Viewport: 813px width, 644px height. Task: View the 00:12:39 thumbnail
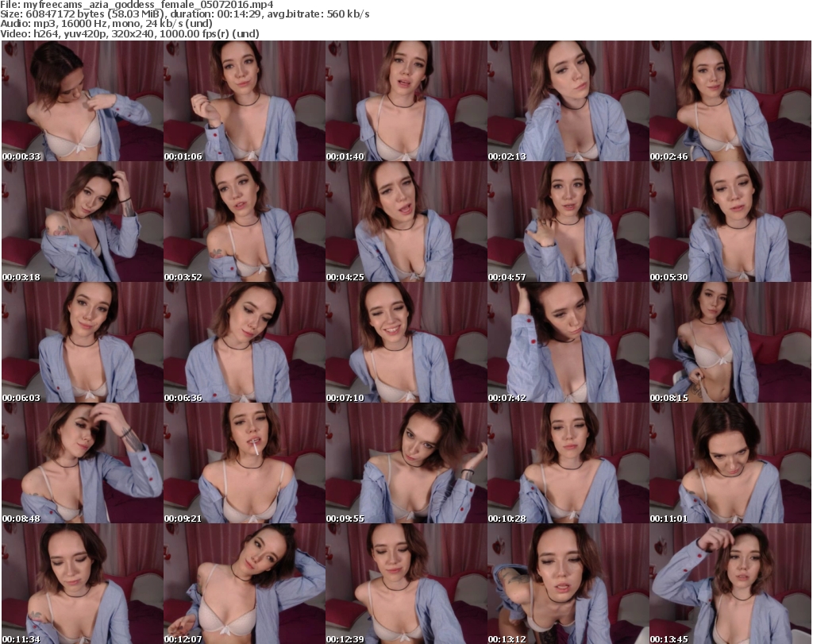point(406,584)
